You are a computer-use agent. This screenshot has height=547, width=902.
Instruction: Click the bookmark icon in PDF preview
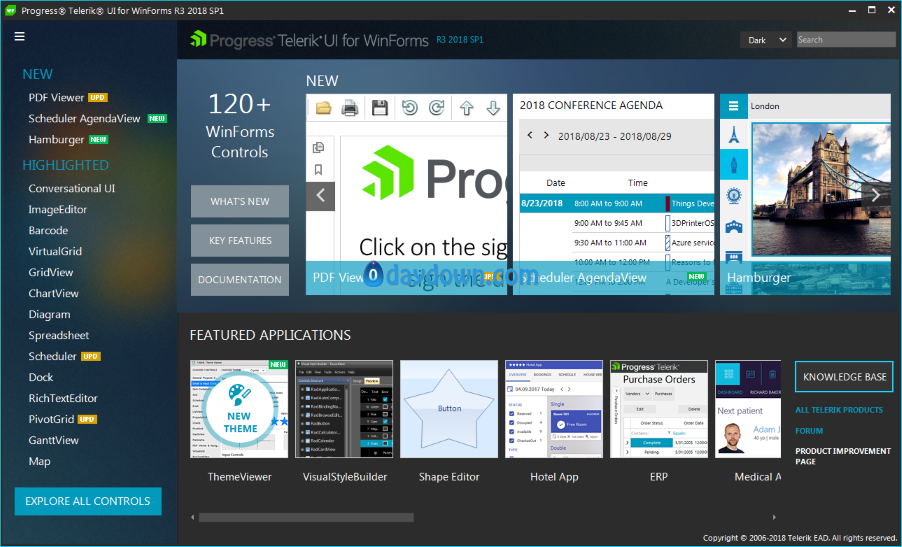pos(318,170)
